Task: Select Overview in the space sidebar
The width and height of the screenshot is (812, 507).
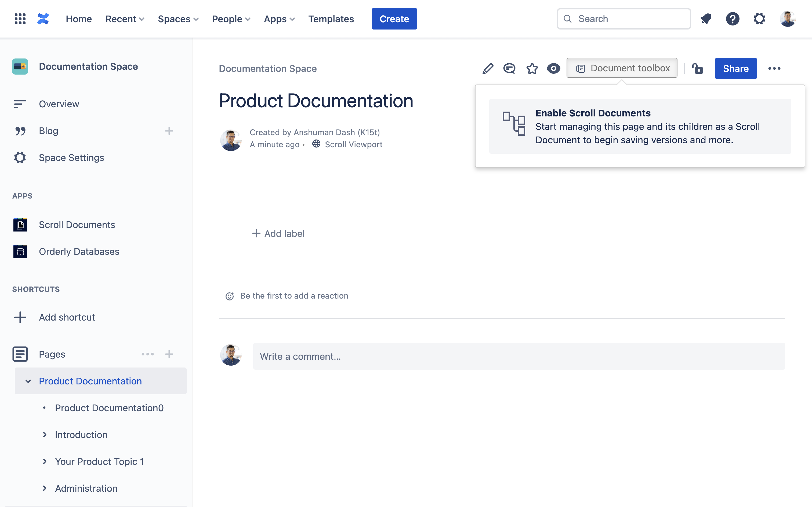Action: (59, 104)
